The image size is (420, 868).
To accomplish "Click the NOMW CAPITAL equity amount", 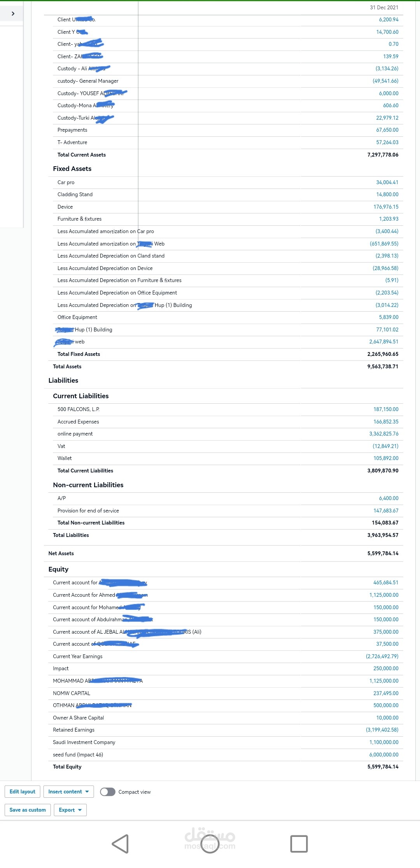I will click(x=386, y=694).
